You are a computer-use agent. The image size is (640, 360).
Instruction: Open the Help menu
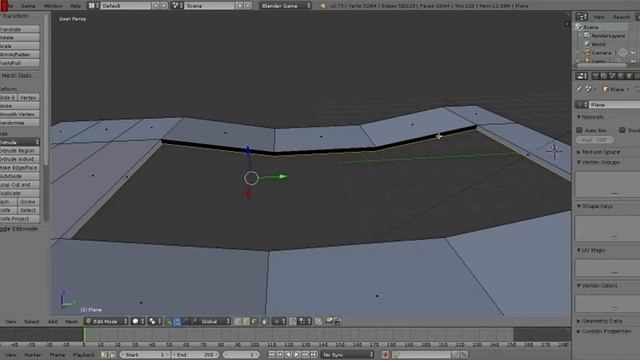(76, 6)
